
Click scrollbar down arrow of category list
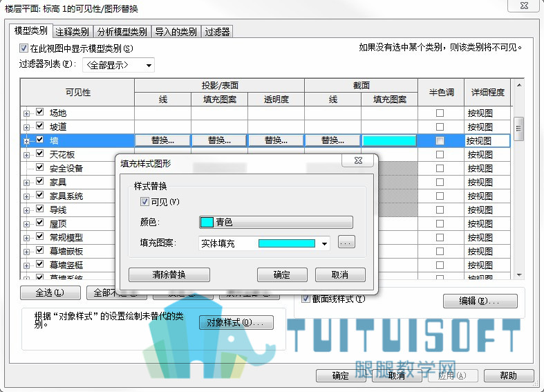[519, 274]
